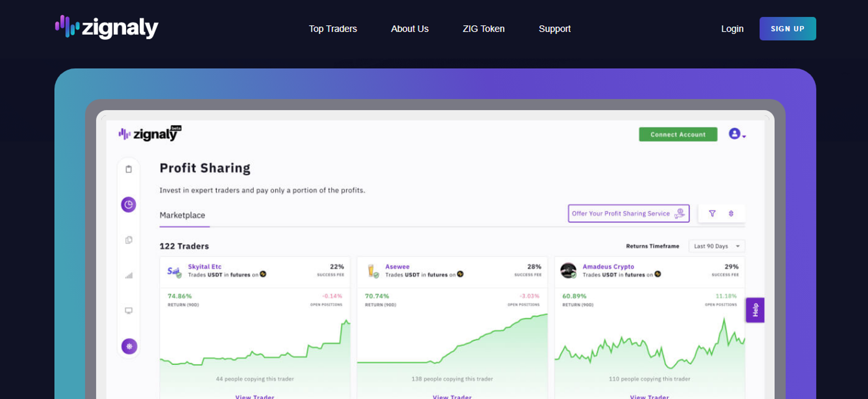Screen dimensions: 868x399
Task: Open the monitor icon in sidebar
Action: pos(129,311)
